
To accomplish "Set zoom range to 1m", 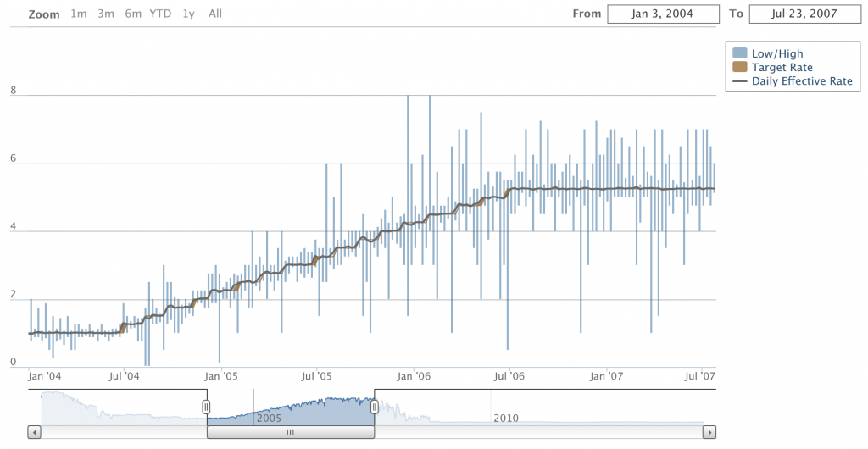I will point(78,14).
